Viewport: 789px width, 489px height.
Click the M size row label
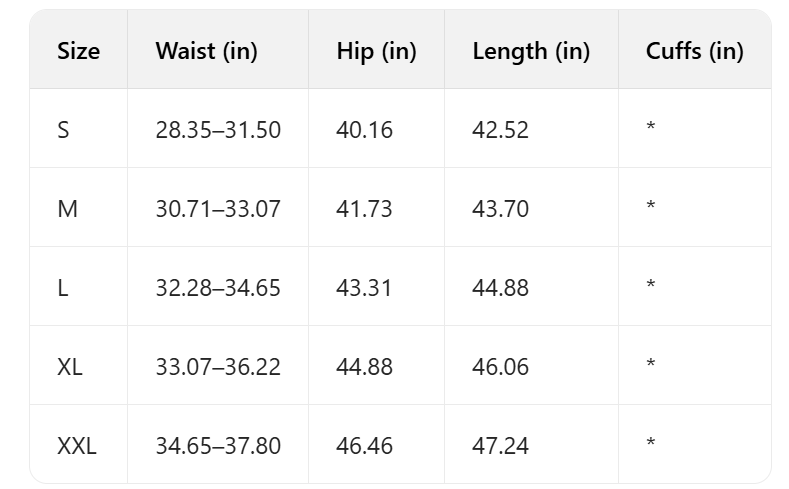point(67,209)
